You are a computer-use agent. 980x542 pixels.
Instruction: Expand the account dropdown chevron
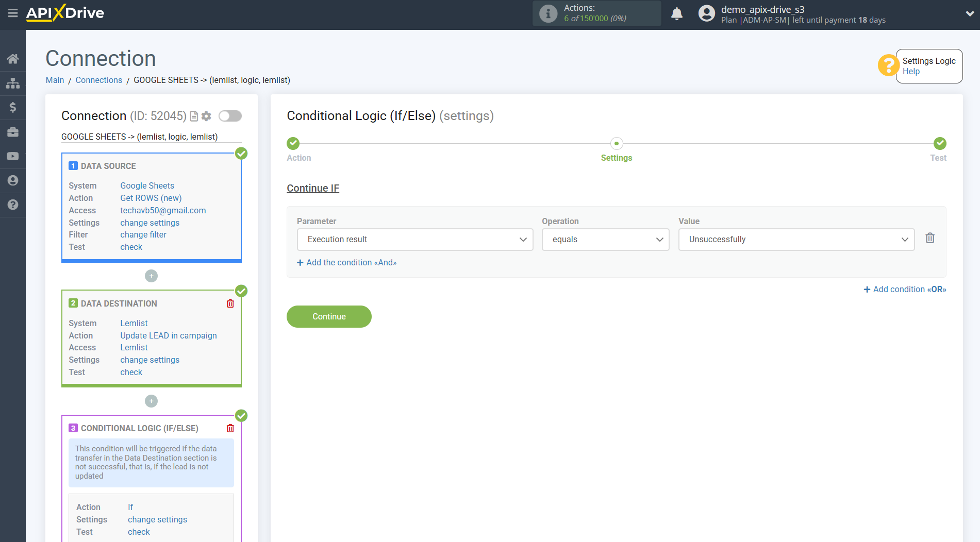(x=970, y=14)
